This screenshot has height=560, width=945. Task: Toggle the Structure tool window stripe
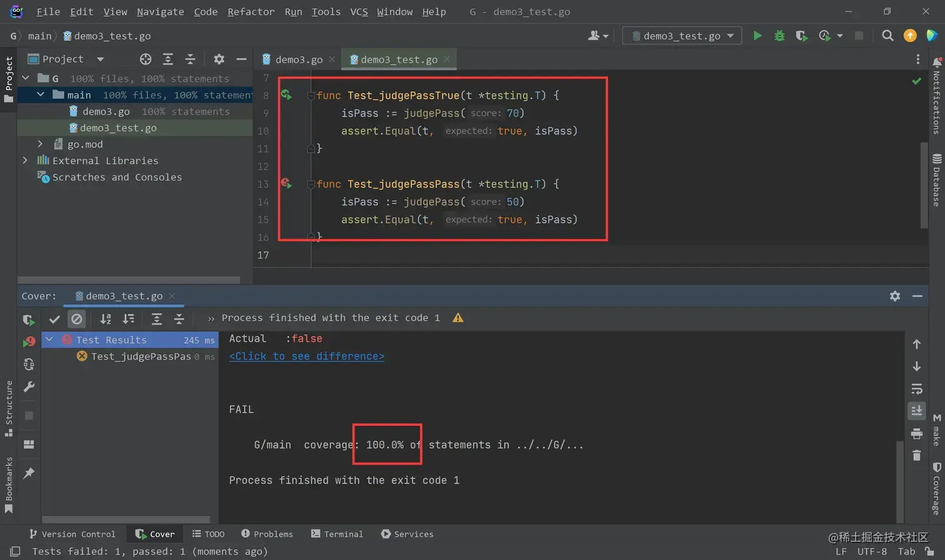point(9,409)
